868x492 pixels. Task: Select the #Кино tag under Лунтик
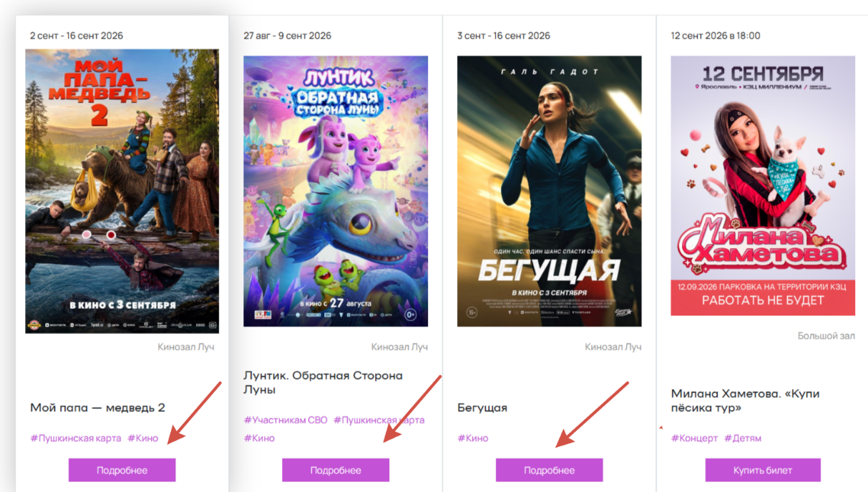259,438
